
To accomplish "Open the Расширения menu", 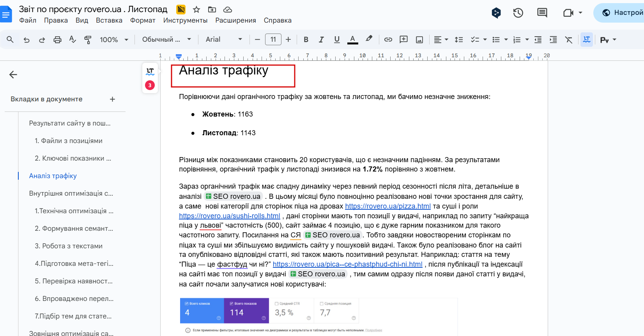I will click(x=235, y=20).
